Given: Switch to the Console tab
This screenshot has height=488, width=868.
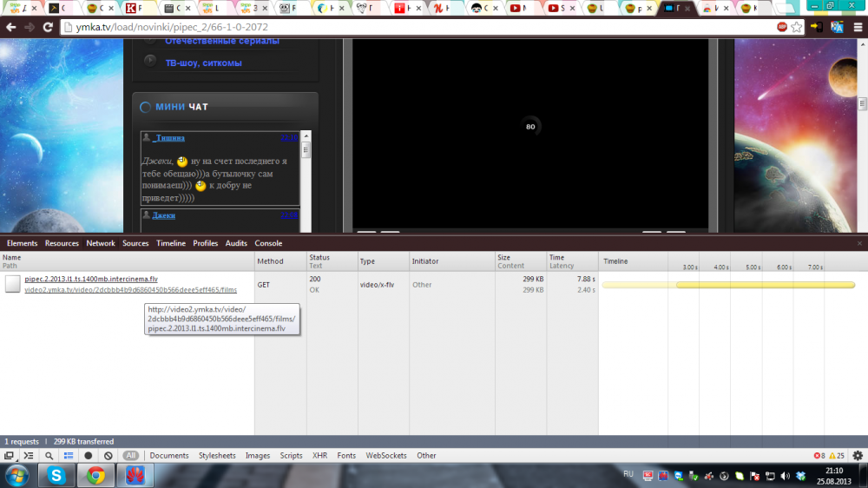Looking at the screenshot, I should (x=268, y=243).
